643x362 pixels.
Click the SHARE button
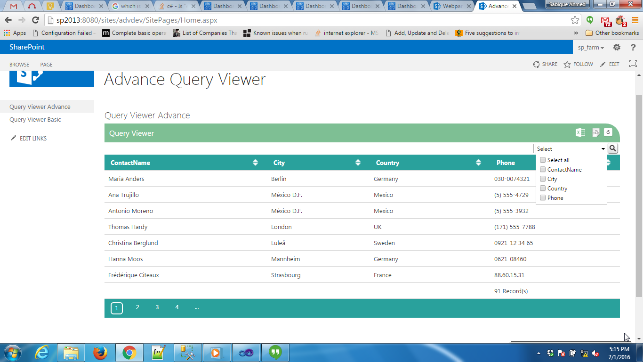point(545,64)
